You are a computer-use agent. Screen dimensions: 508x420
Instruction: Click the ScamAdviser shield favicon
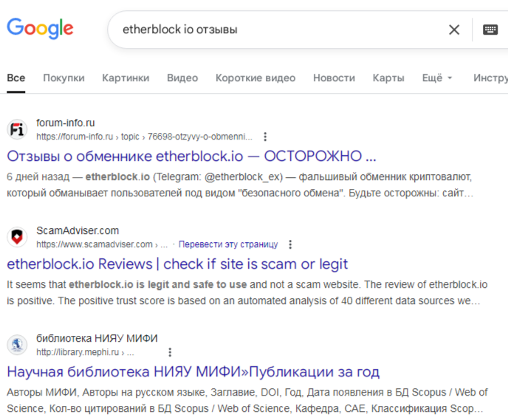tap(17, 238)
